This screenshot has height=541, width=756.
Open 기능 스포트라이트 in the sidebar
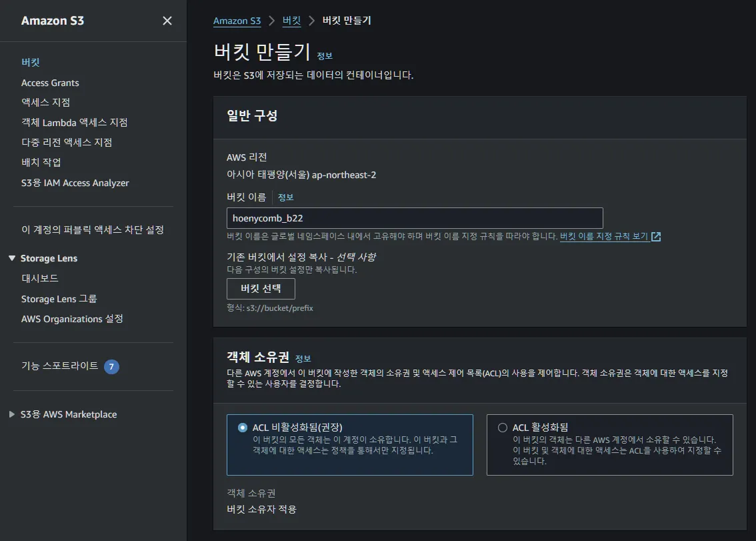(x=60, y=366)
